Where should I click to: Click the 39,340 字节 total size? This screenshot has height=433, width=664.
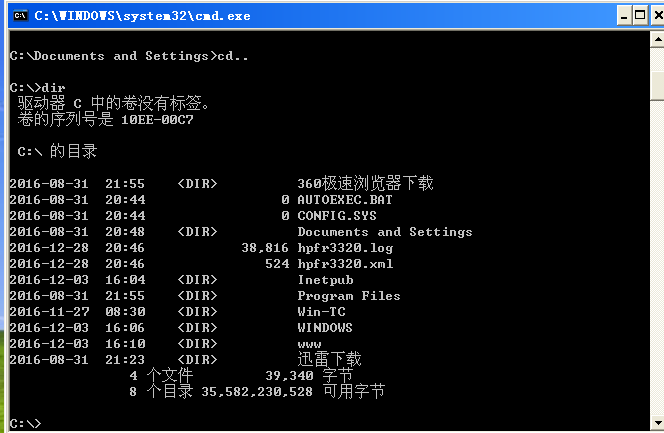309,375
